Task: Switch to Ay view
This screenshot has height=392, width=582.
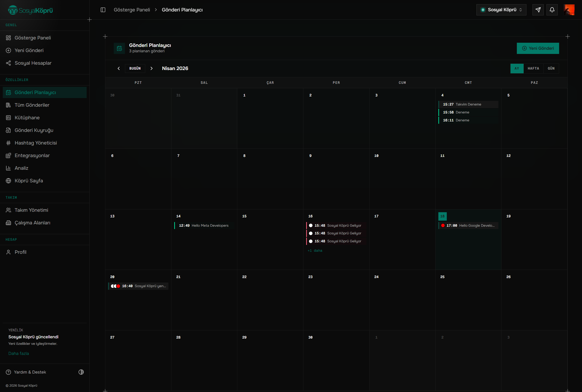Action: (517, 68)
